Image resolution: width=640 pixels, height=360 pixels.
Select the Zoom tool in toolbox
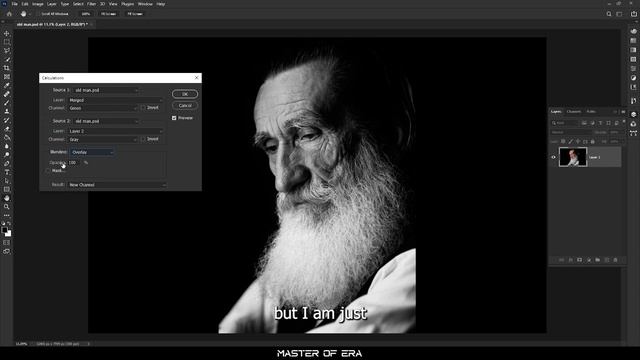pyautogui.click(x=7, y=207)
